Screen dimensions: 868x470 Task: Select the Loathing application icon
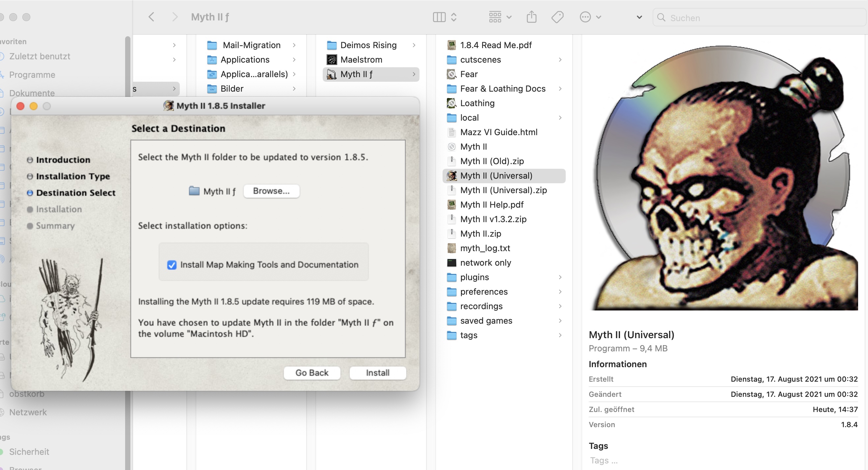[451, 103]
